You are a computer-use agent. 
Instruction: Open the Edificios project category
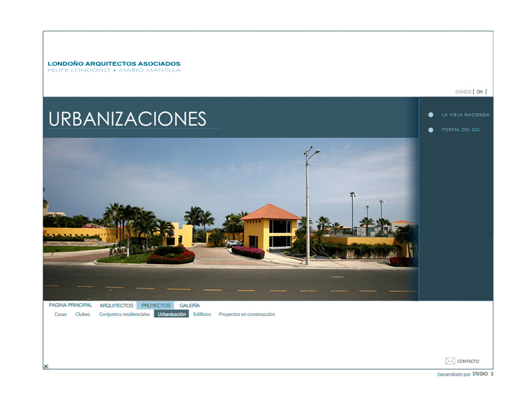[x=202, y=315]
